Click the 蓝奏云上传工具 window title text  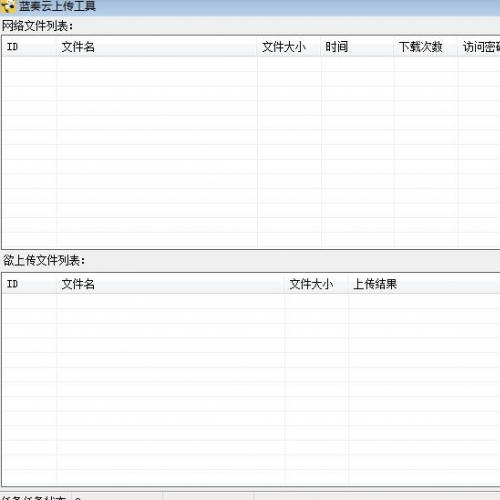point(57,6)
